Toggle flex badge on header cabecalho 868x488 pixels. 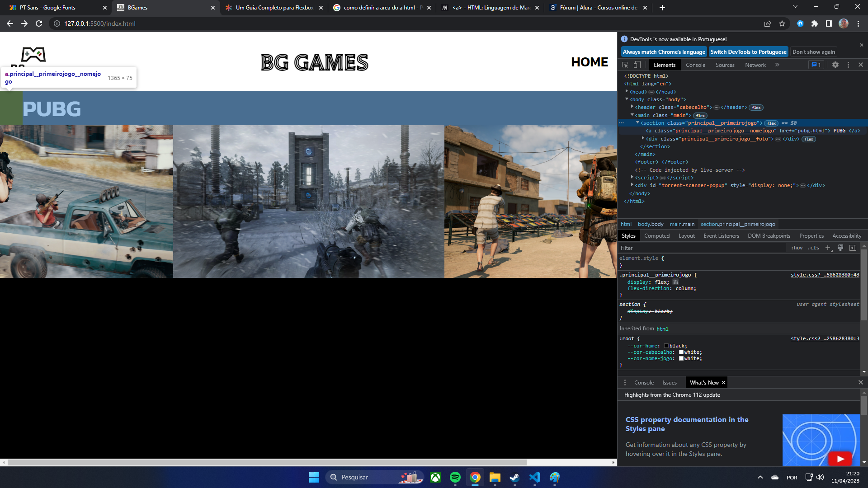[756, 108]
